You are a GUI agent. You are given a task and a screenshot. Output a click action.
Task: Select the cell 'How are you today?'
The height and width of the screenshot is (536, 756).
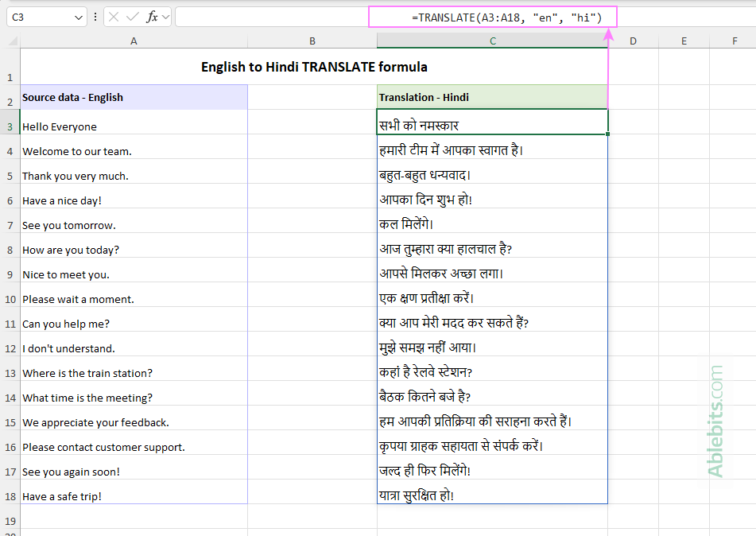(x=134, y=245)
